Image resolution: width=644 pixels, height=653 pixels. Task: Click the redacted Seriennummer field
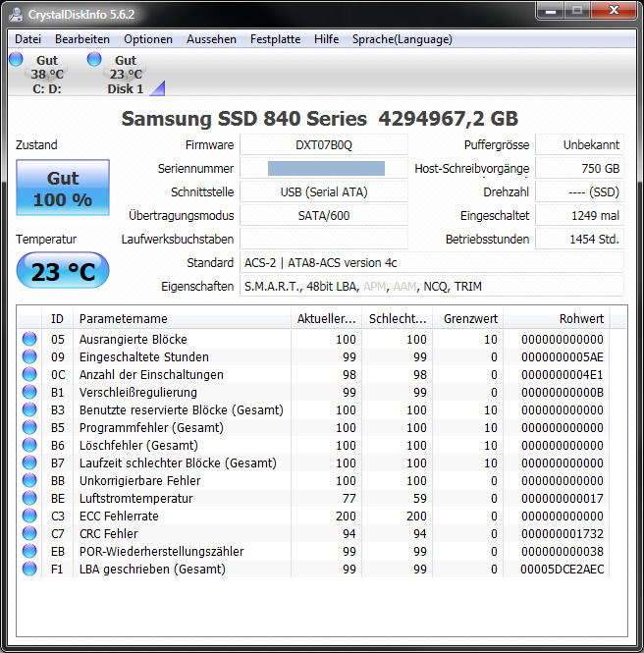pyautogui.click(x=324, y=169)
